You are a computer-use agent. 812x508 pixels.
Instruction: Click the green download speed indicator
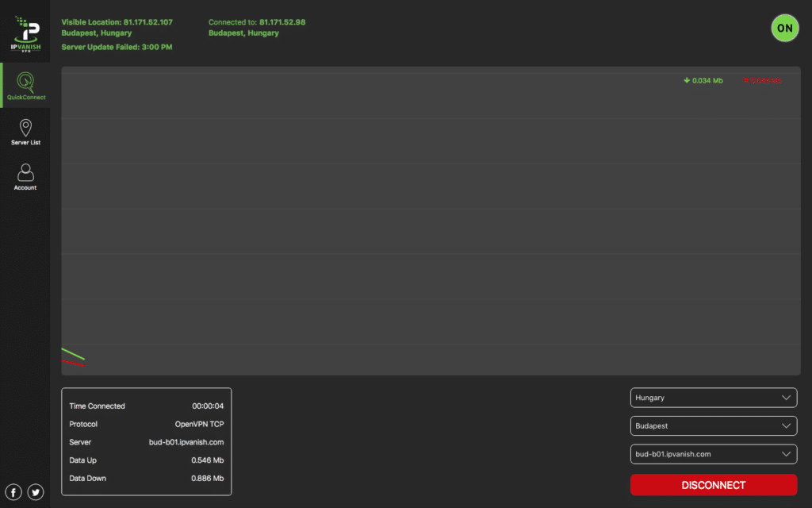tap(703, 80)
